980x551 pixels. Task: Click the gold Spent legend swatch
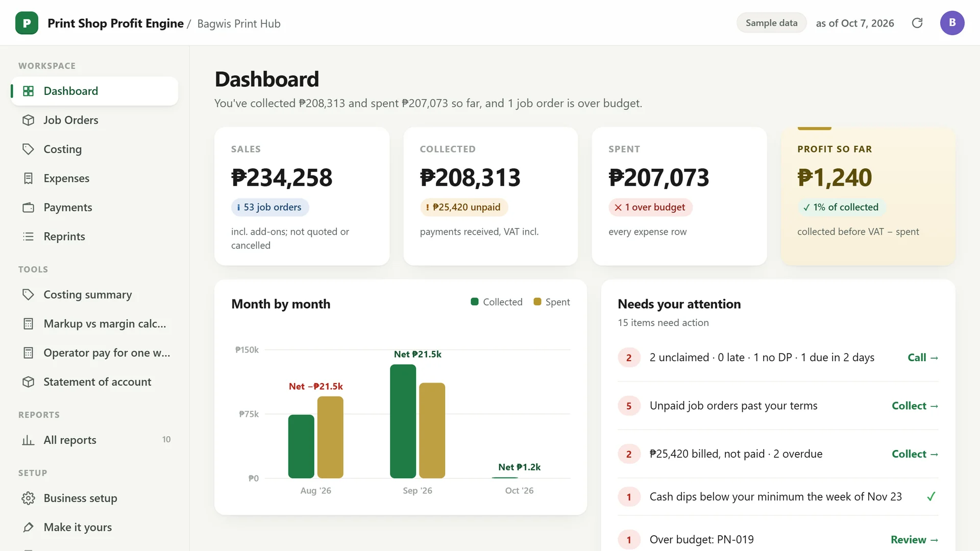(x=537, y=302)
